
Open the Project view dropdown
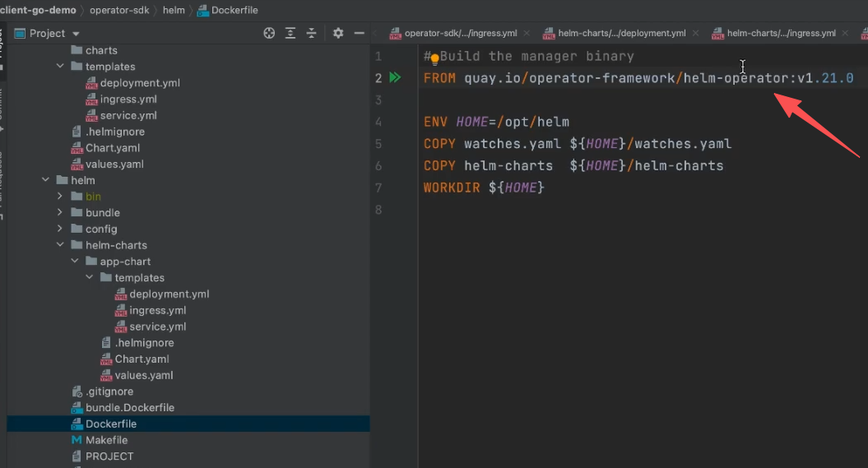click(x=76, y=34)
